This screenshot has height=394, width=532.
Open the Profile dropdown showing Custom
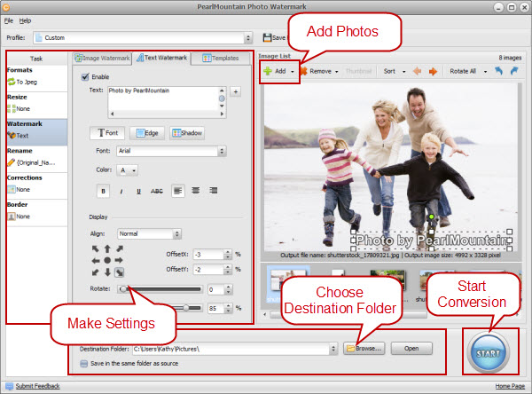(x=142, y=38)
